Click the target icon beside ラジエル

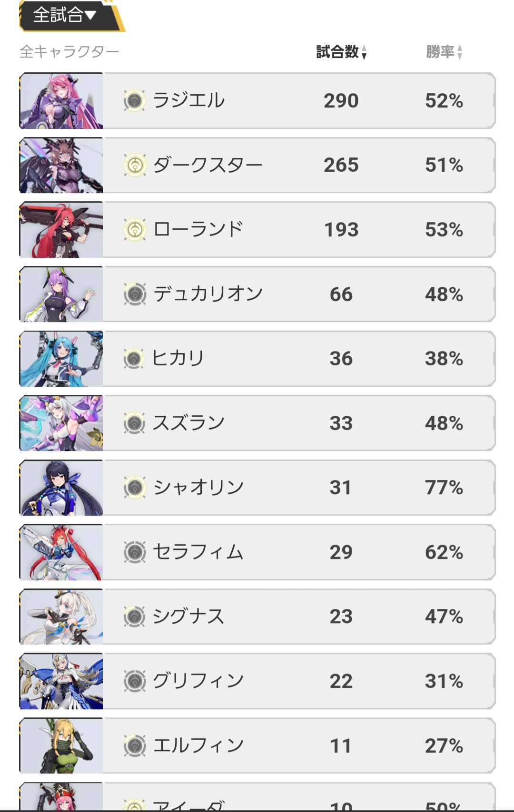tap(134, 100)
